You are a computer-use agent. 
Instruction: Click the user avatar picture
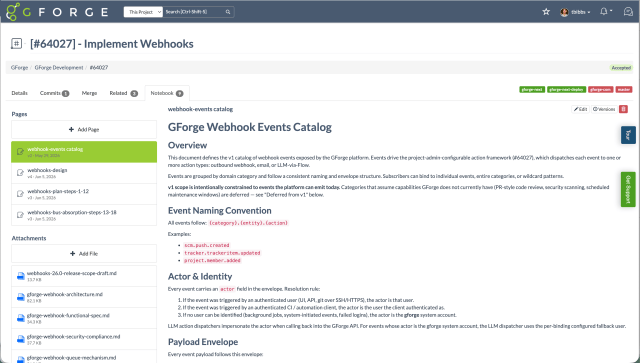point(564,12)
